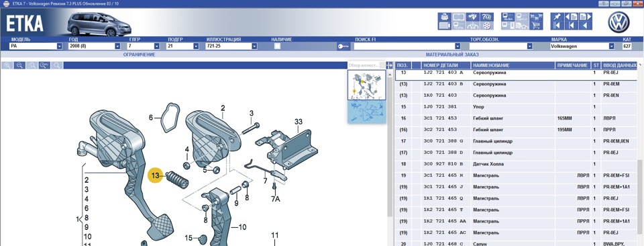Click the ST column header
Image resolution: width=644 pixels, height=246 pixels.
(x=596, y=65)
